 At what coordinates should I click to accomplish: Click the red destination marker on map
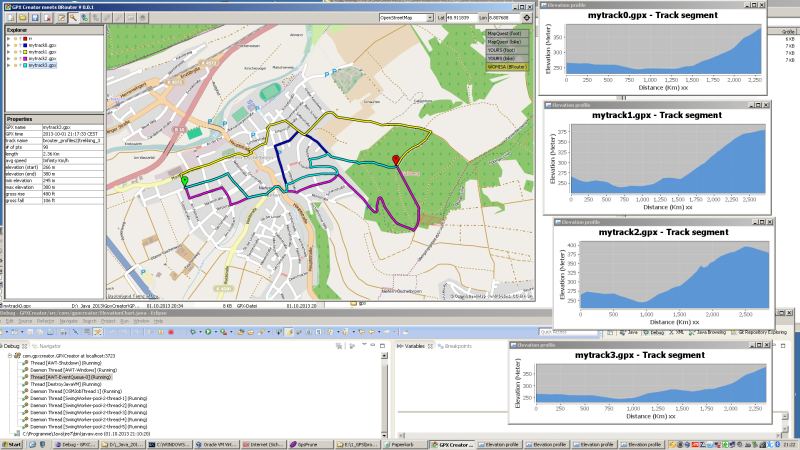(x=396, y=159)
